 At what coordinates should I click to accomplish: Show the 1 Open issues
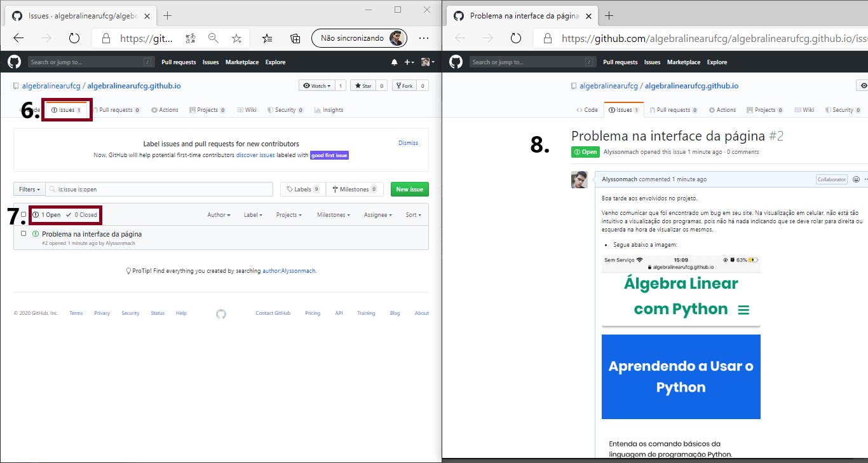[46, 215]
